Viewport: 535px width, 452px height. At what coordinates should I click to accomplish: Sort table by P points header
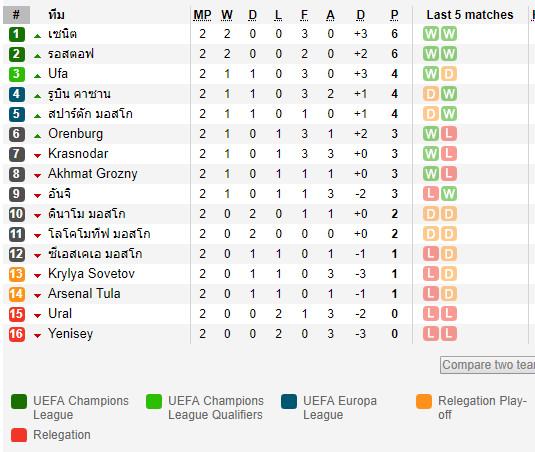(394, 15)
